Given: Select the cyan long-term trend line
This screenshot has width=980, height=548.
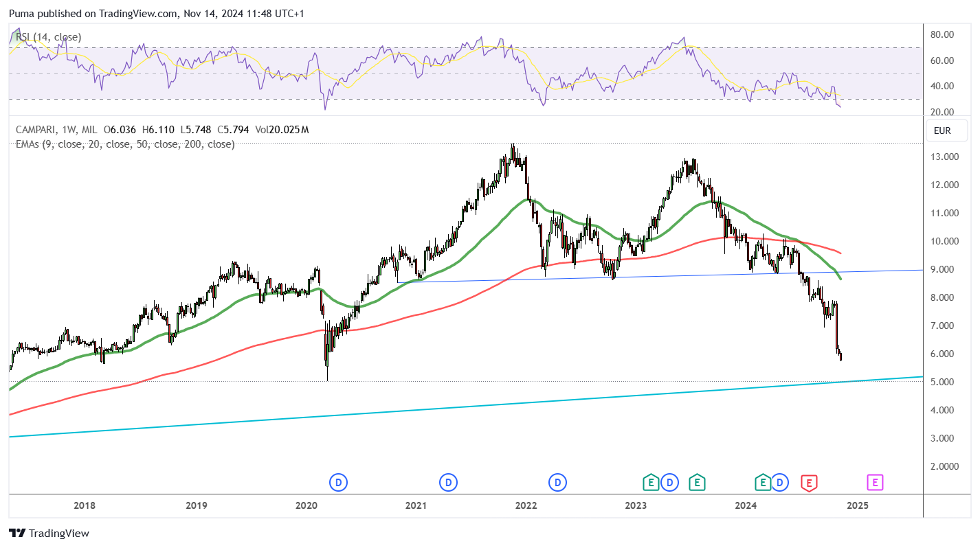Looking at the screenshot, I should pos(465,407).
